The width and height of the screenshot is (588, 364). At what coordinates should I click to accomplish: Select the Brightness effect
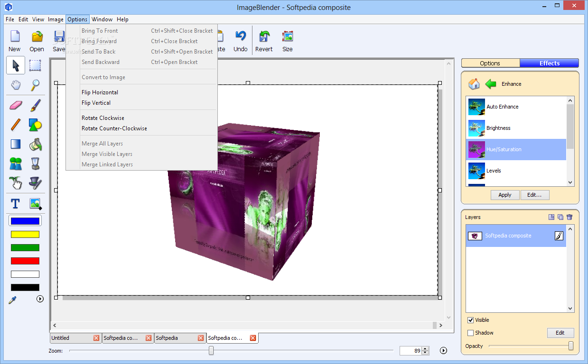click(x=516, y=128)
